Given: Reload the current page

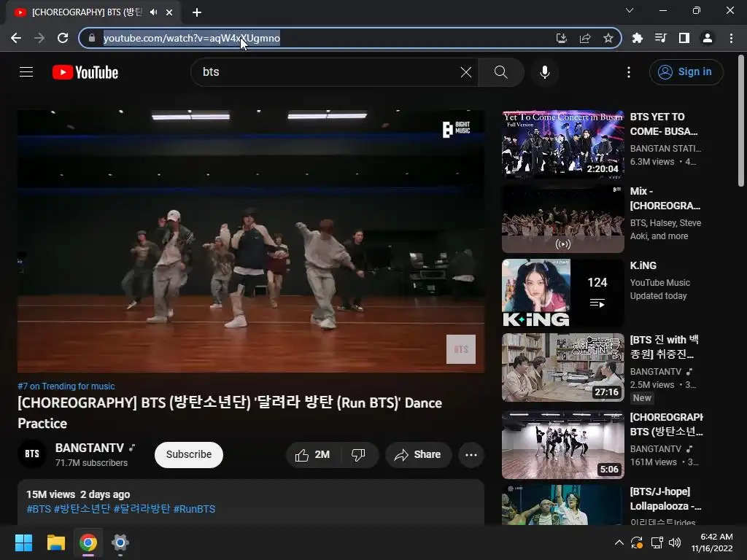Looking at the screenshot, I should [63, 38].
